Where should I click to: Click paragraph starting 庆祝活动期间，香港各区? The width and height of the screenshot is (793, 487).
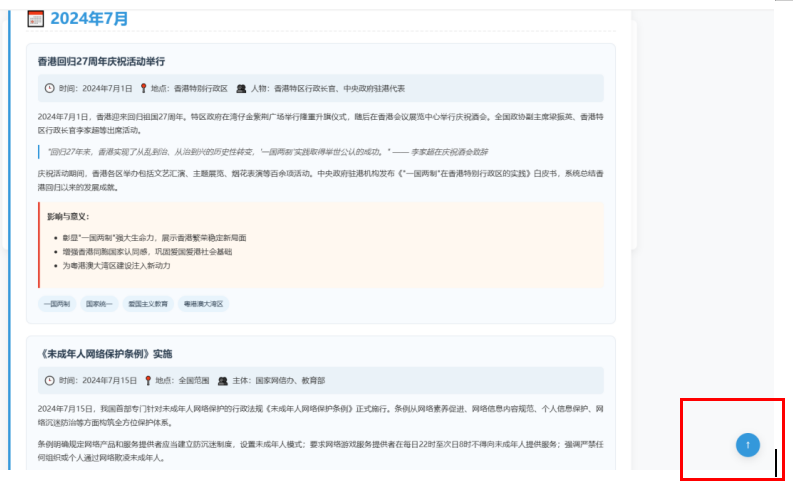coord(321,181)
